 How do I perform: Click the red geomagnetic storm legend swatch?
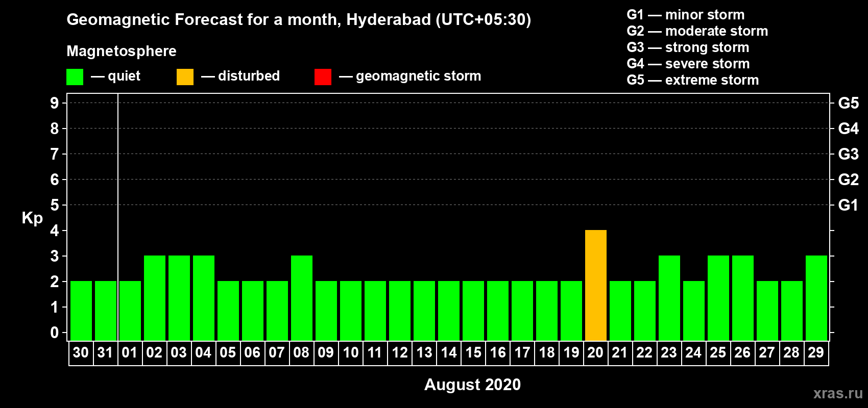click(x=323, y=77)
